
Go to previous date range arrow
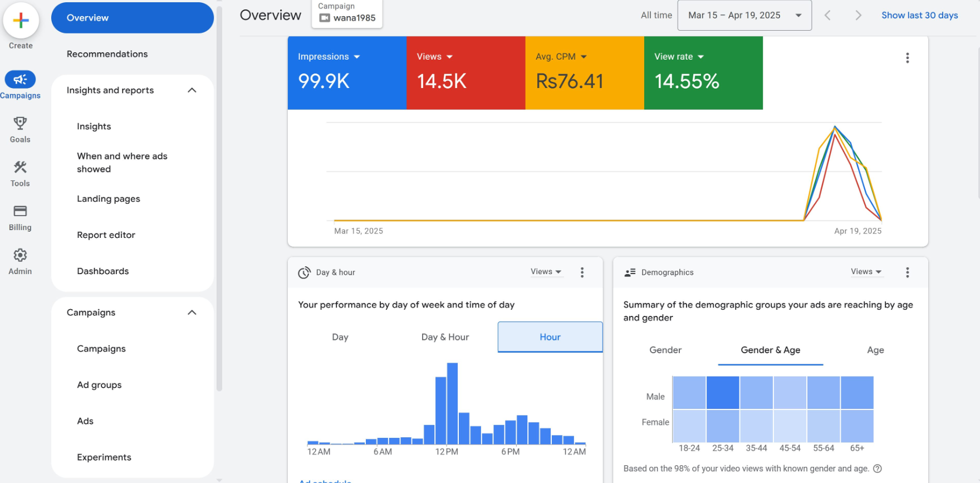827,16
